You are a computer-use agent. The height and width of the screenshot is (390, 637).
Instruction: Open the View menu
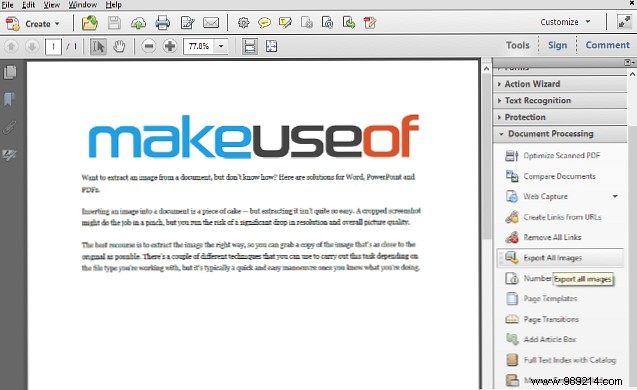point(52,5)
